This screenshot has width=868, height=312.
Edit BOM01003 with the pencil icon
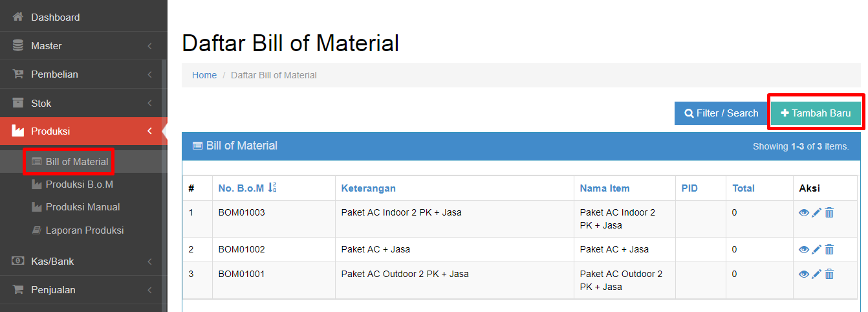816,212
